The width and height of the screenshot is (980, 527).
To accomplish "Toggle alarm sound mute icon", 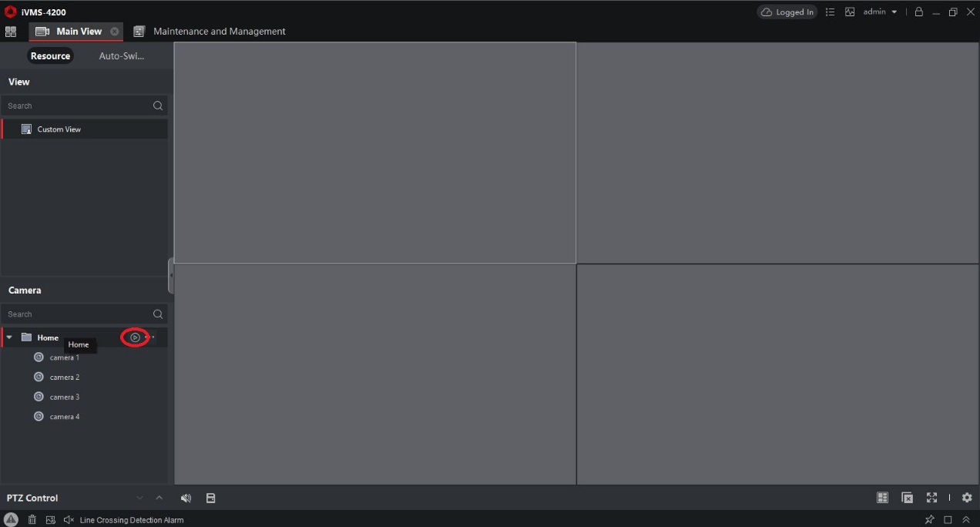I will tap(69, 520).
